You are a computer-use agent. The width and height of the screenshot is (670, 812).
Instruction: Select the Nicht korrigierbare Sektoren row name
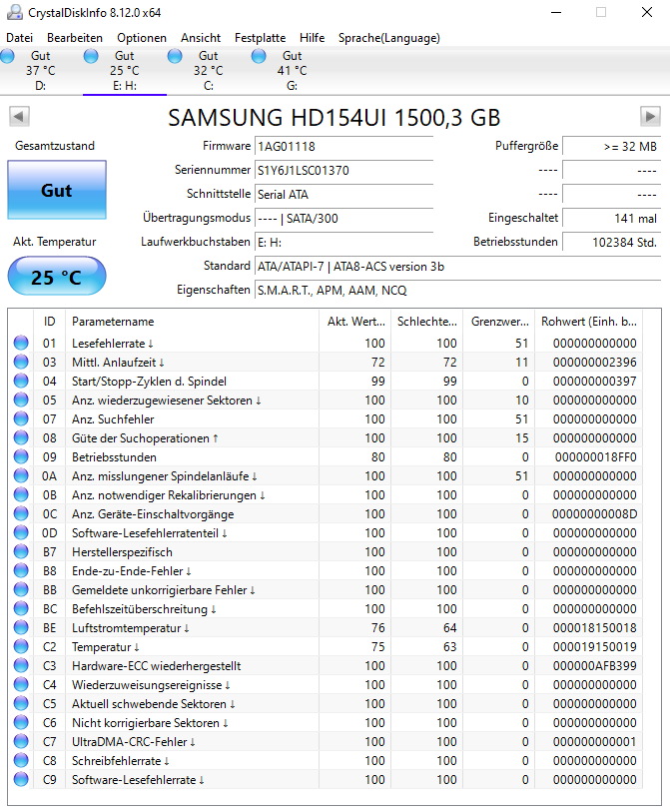[x=150, y=723]
